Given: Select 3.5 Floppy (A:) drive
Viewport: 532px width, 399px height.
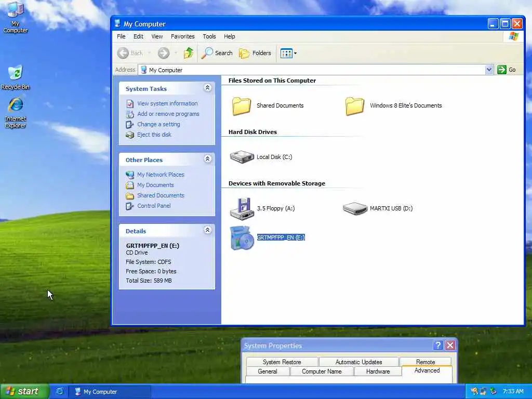Looking at the screenshot, I should pyautogui.click(x=262, y=208).
